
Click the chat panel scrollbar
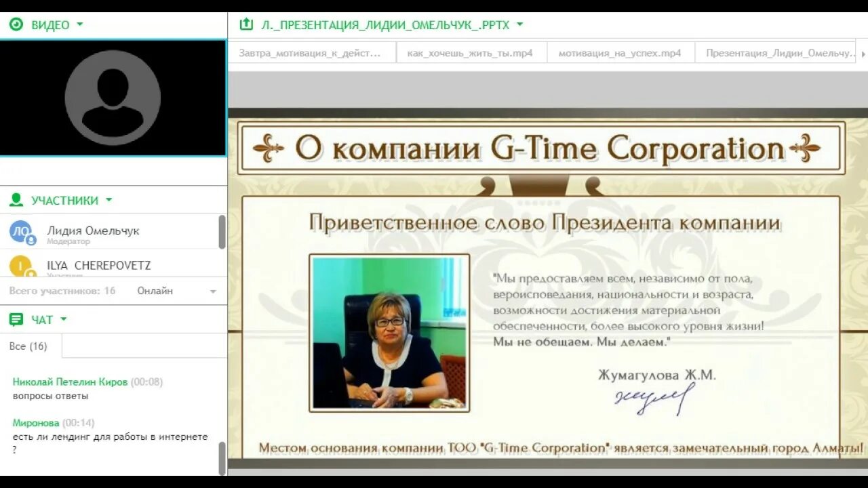[x=222, y=457]
